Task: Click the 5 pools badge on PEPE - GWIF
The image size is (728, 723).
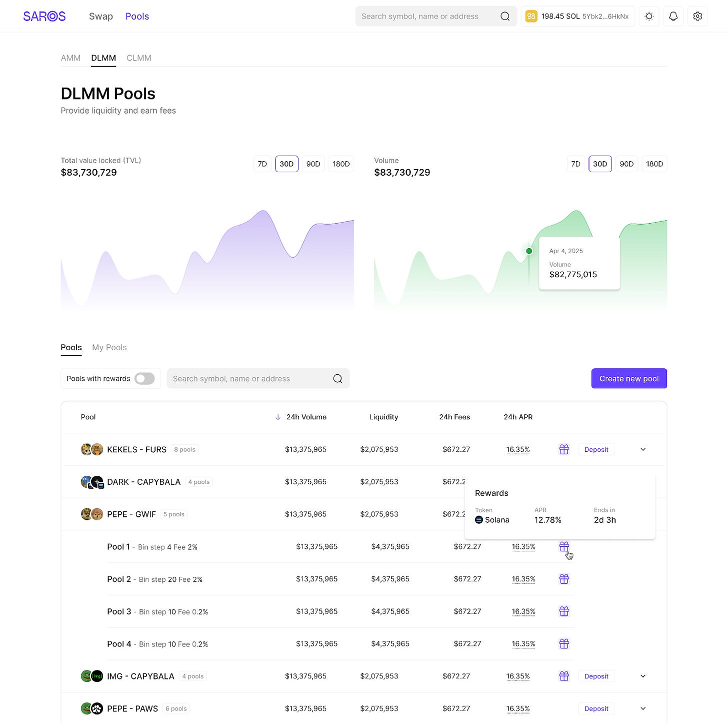Action: click(173, 514)
